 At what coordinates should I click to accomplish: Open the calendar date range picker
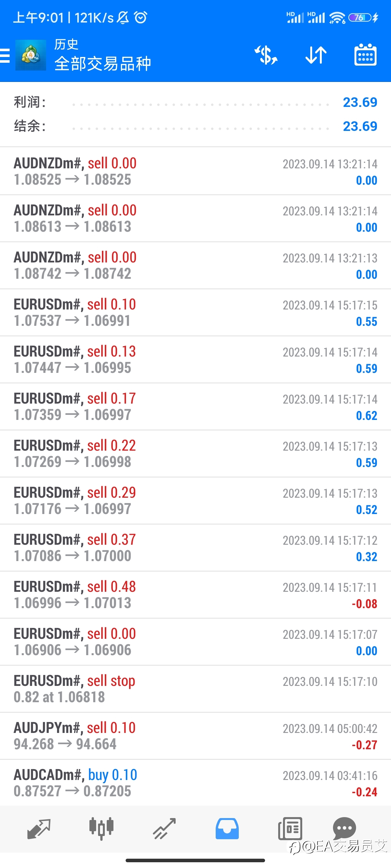click(365, 55)
